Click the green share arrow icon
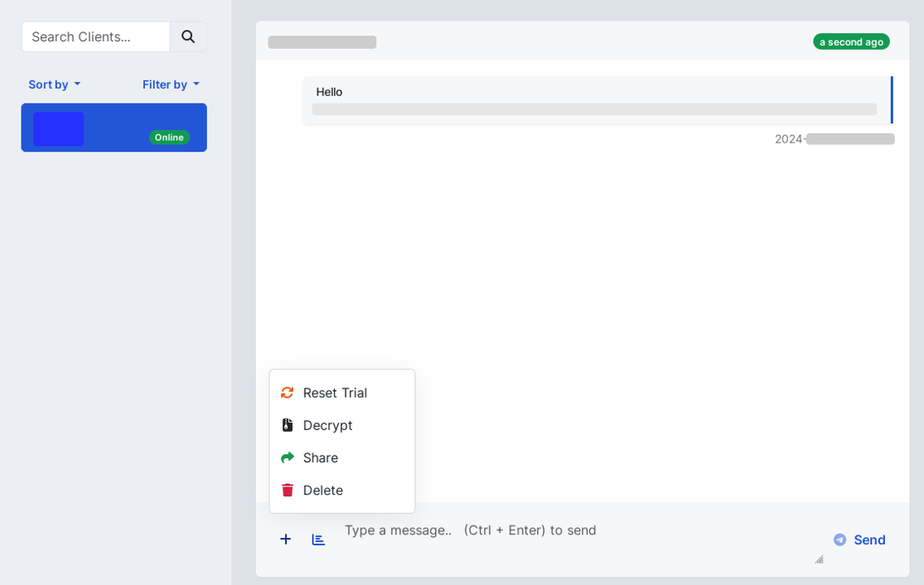The width and height of the screenshot is (924, 585). [x=288, y=457]
